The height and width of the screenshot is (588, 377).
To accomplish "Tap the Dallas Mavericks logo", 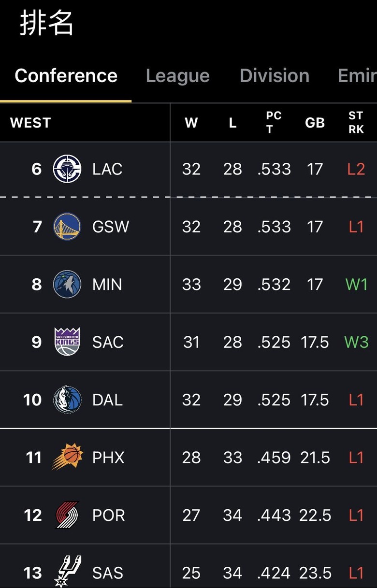I will click(x=67, y=400).
